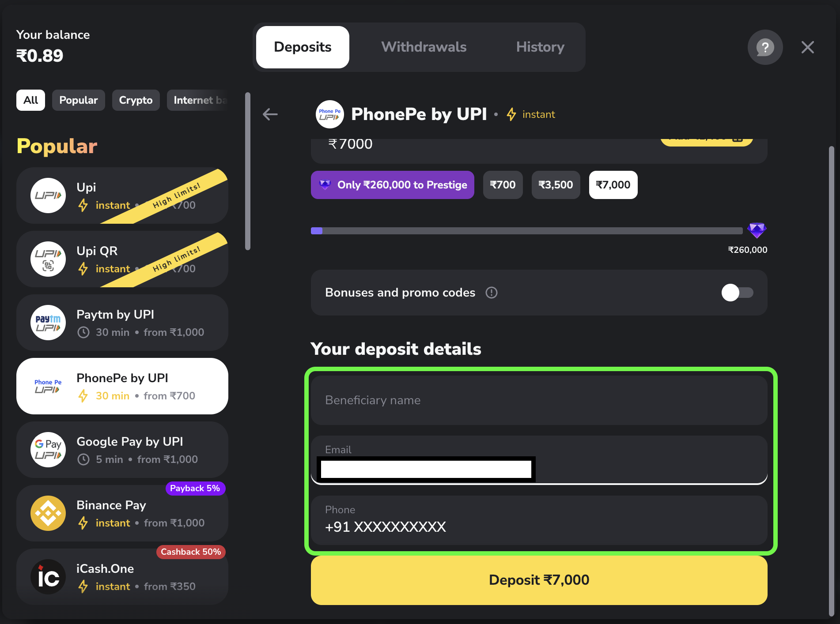Click the Paytm by UPI logo

coord(48,323)
